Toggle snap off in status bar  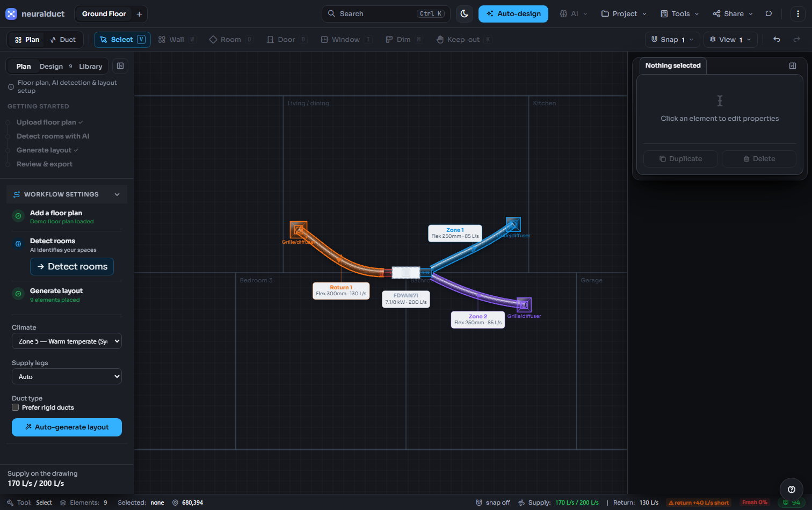pyautogui.click(x=493, y=503)
